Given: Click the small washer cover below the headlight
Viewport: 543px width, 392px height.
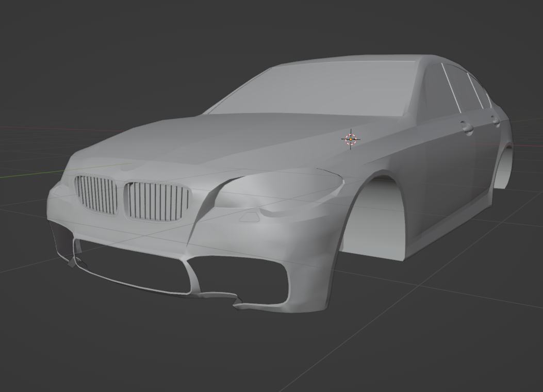Looking at the screenshot, I should [250, 218].
